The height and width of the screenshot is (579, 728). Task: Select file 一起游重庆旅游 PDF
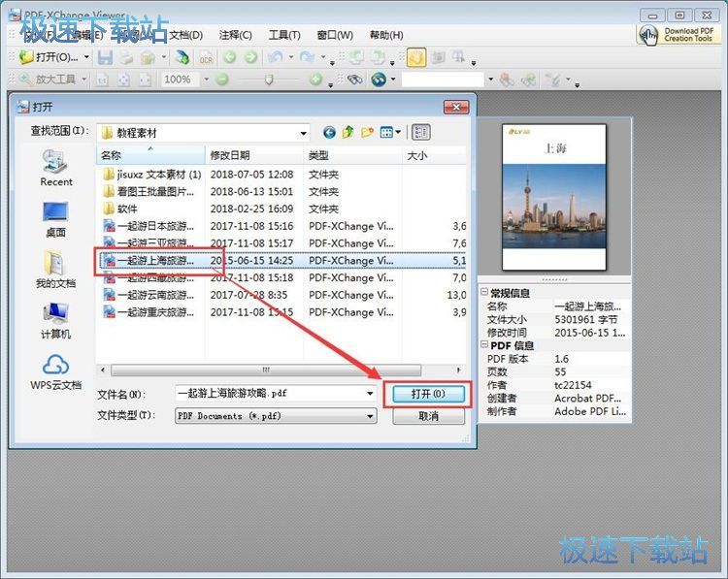149,311
